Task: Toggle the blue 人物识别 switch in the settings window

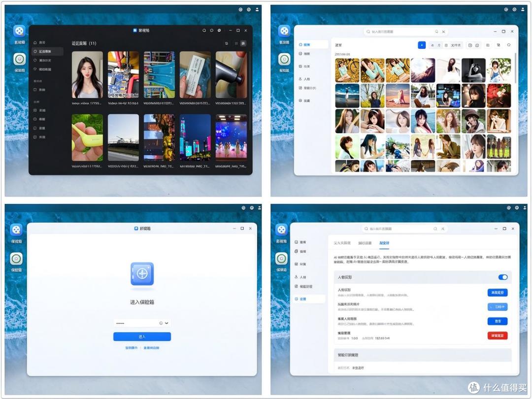Action: click(x=503, y=277)
